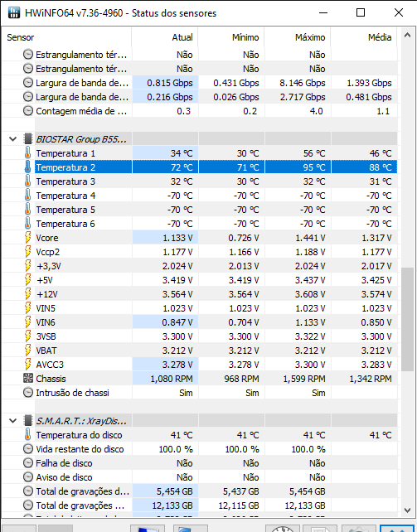Click the voltage icon beside +5V
This screenshot has width=417, height=532.
(28, 280)
